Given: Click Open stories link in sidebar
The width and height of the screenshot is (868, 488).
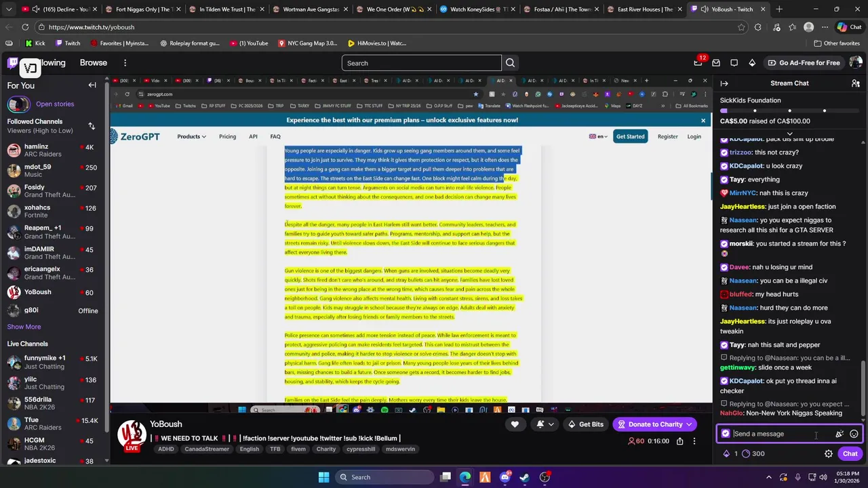Looking at the screenshot, I should point(55,104).
